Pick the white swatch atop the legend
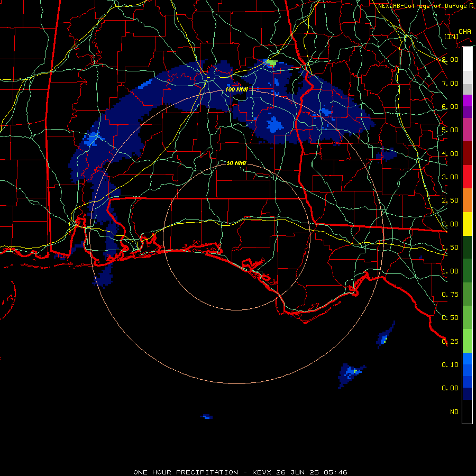476x476 pixels. (x=467, y=59)
